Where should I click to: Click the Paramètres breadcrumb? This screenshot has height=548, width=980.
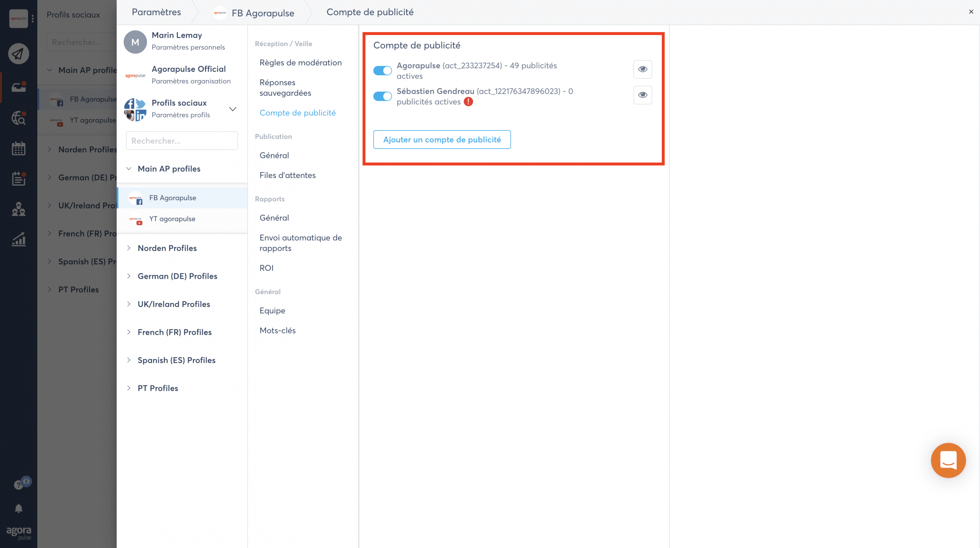[156, 12]
